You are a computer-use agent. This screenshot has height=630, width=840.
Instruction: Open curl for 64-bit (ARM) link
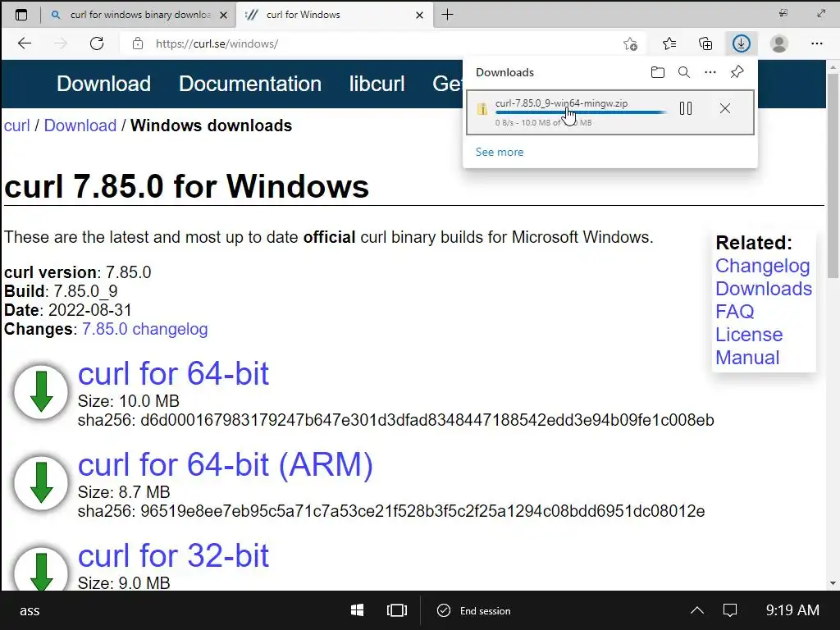pyautogui.click(x=225, y=464)
